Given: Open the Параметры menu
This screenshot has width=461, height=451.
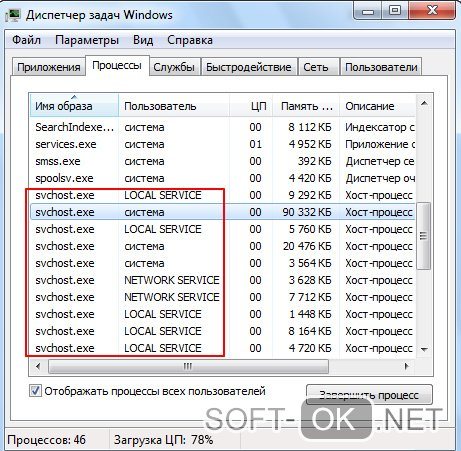Looking at the screenshot, I should (87, 40).
